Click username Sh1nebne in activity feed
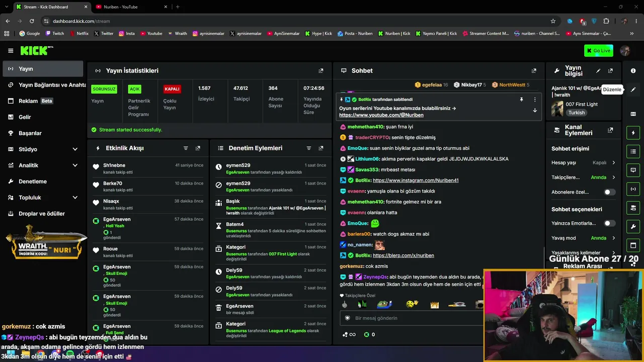Screen dimensions: 644x362 [114, 165]
